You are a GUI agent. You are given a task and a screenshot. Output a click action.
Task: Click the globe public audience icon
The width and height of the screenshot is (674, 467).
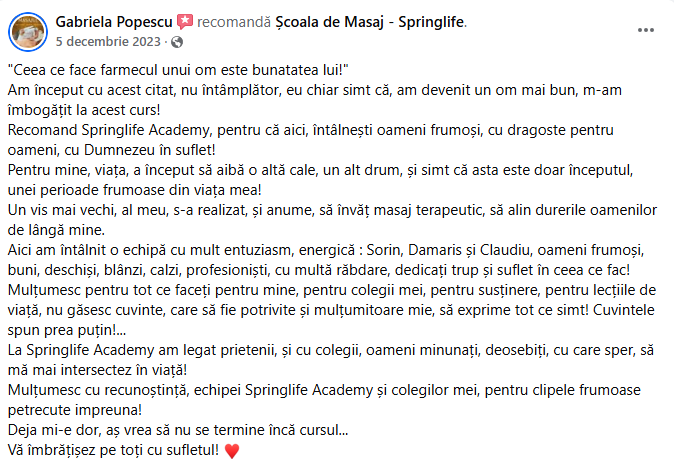(x=178, y=42)
